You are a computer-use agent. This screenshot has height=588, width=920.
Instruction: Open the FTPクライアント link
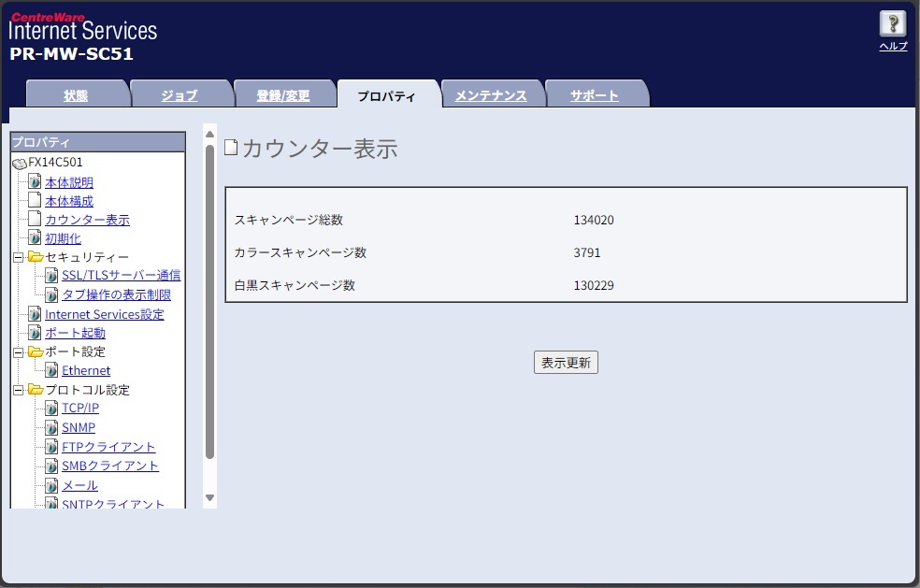click(x=108, y=447)
